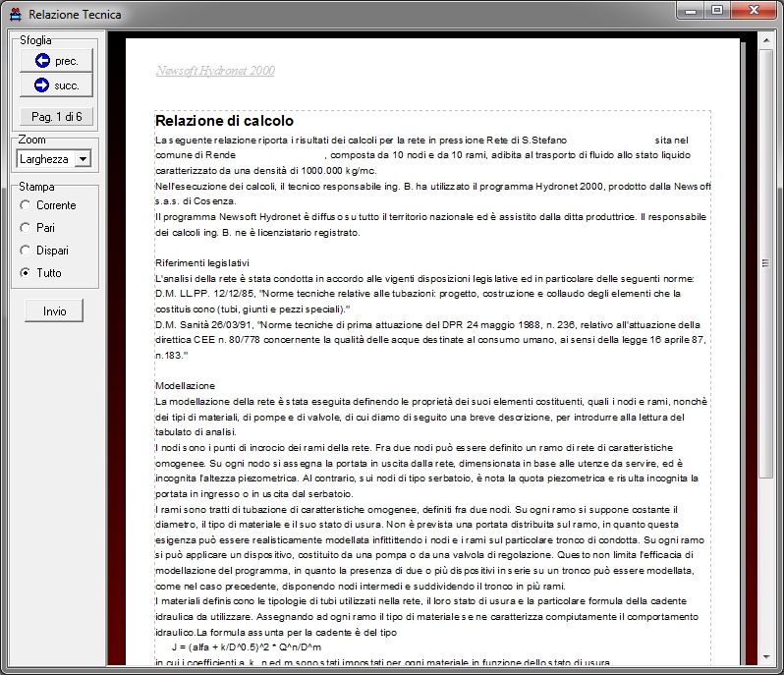The height and width of the screenshot is (675, 784).
Task: Click scrollbar up arrow
Action: (x=765, y=39)
